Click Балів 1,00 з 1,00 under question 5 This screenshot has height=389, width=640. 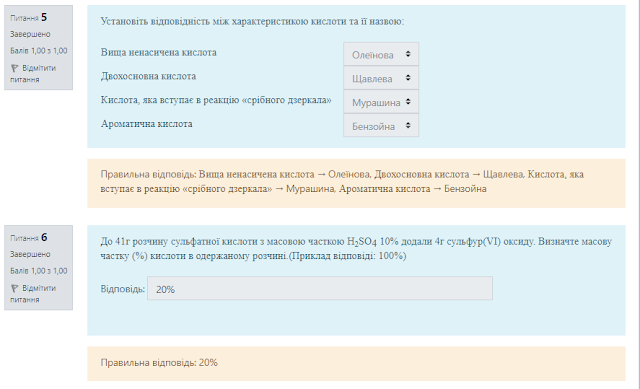coord(39,51)
